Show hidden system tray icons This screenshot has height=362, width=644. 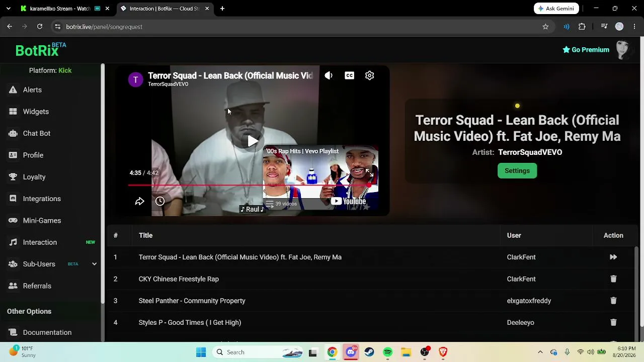click(540, 352)
